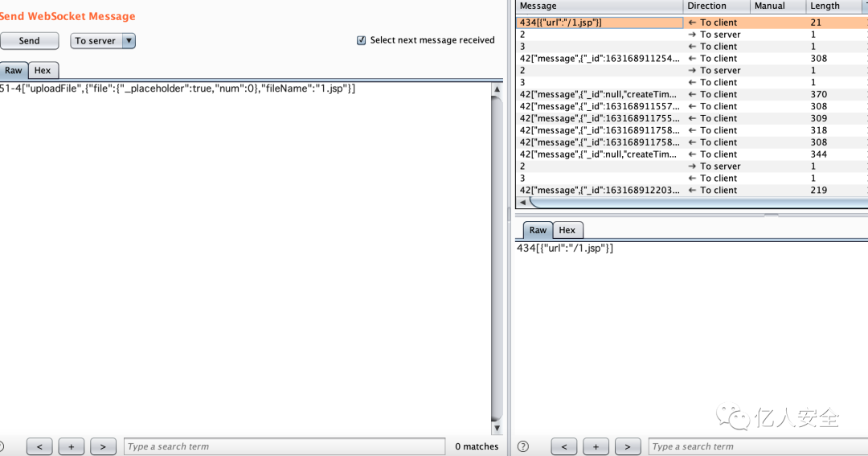Click previous match button in left search bar
Viewport: 868px width, 456px height.
(x=39, y=446)
